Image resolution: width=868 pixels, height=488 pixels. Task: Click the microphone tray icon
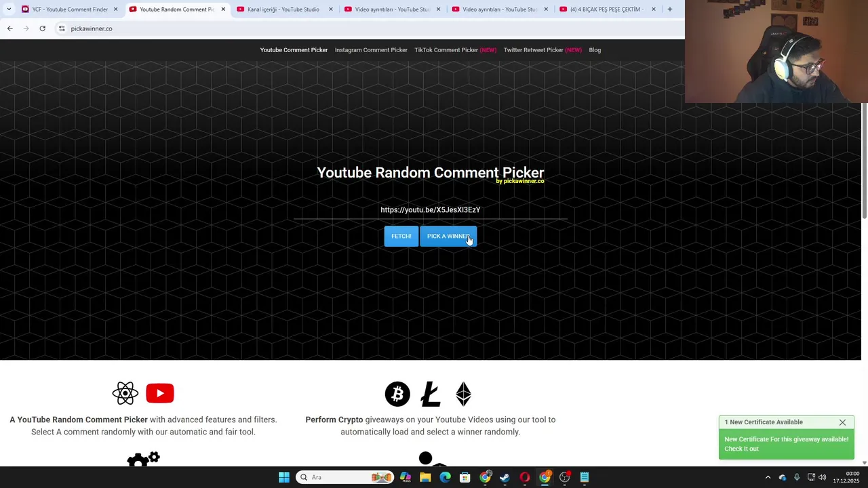pyautogui.click(x=797, y=477)
